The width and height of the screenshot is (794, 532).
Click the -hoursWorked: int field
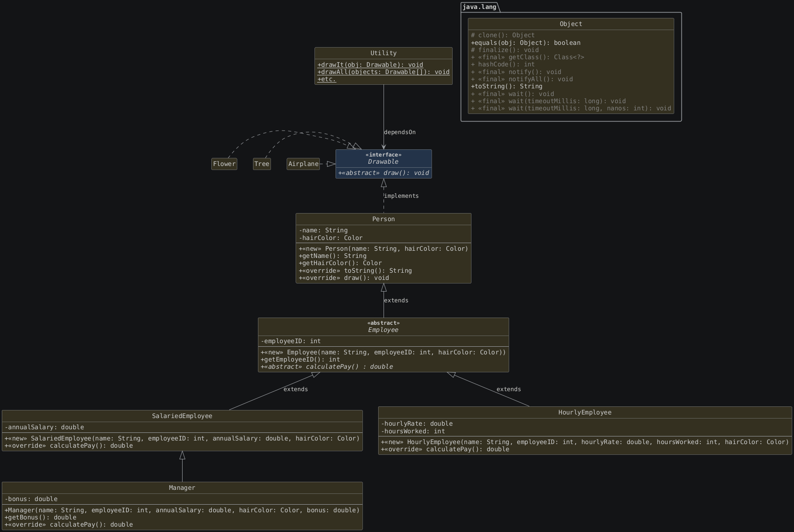[x=413, y=431]
